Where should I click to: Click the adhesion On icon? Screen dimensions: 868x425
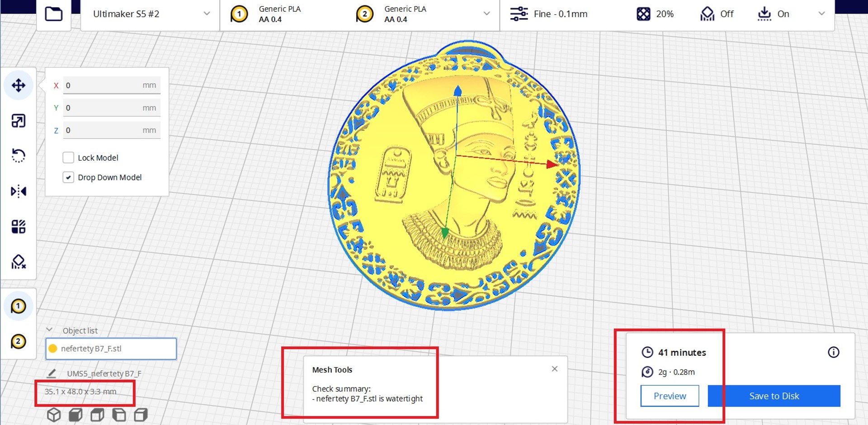point(764,14)
